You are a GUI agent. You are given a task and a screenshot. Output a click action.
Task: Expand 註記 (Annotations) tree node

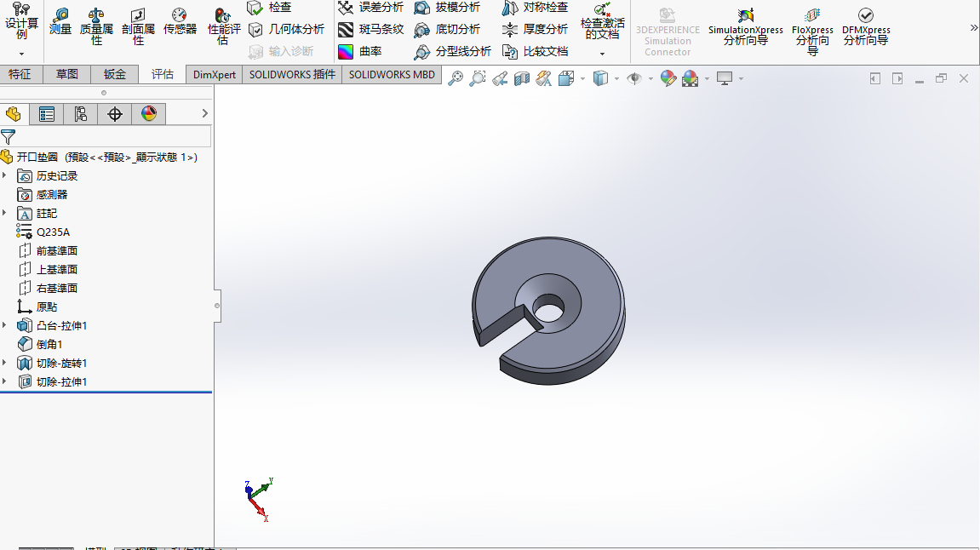(x=5, y=213)
